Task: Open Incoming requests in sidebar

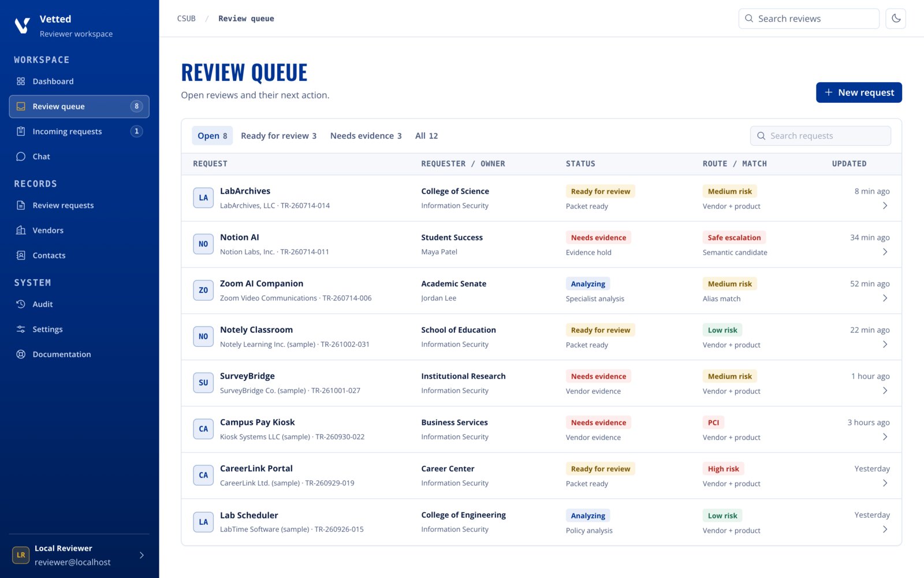Action: [79, 131]
